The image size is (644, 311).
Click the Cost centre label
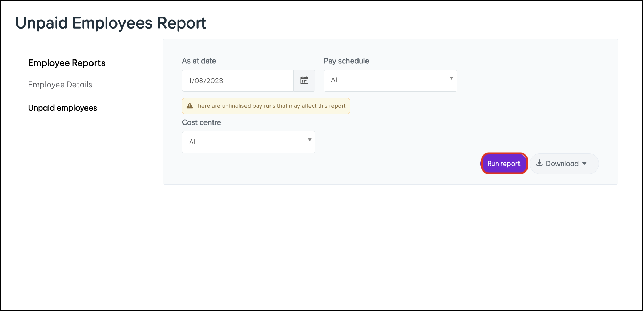(x=202, y=122)
